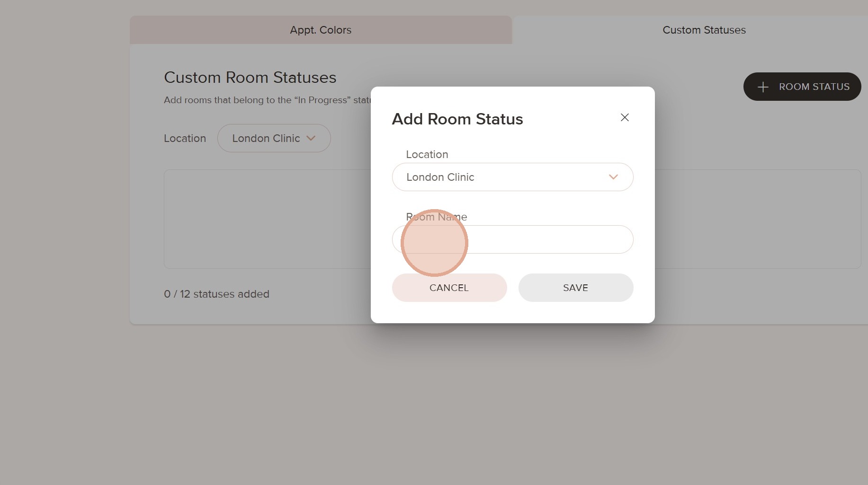
Task: Save the new room status
Action: point(575,288)
